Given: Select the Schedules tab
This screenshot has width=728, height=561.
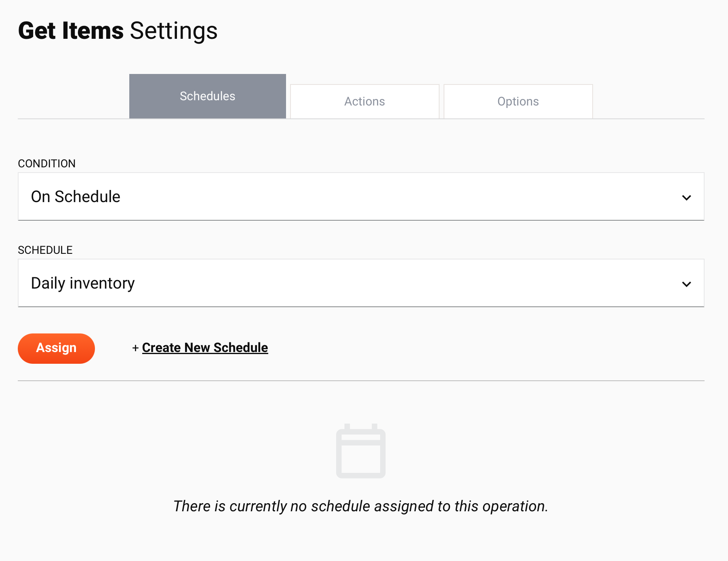Looking at the screenshot, I should (x=207, y=96).
